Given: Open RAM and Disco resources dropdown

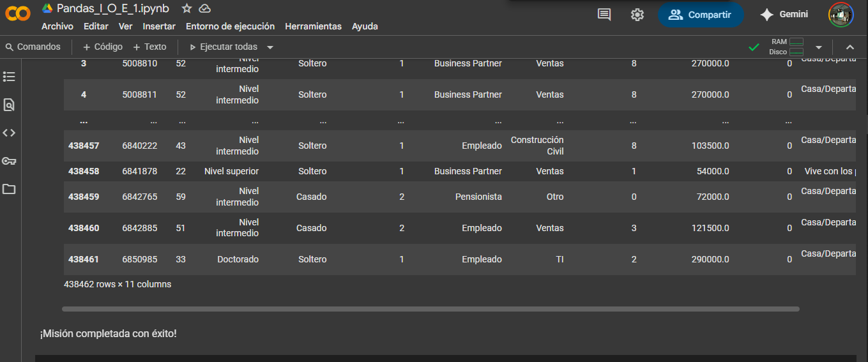Looking at the screenshot, I should tap(818, 47).
